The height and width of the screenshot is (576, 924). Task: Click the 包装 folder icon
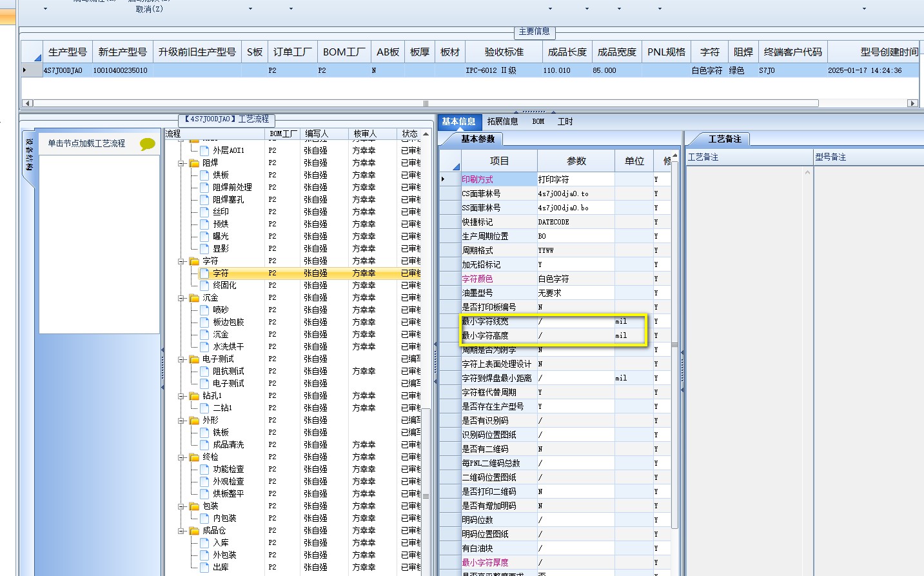coord(194,506)
